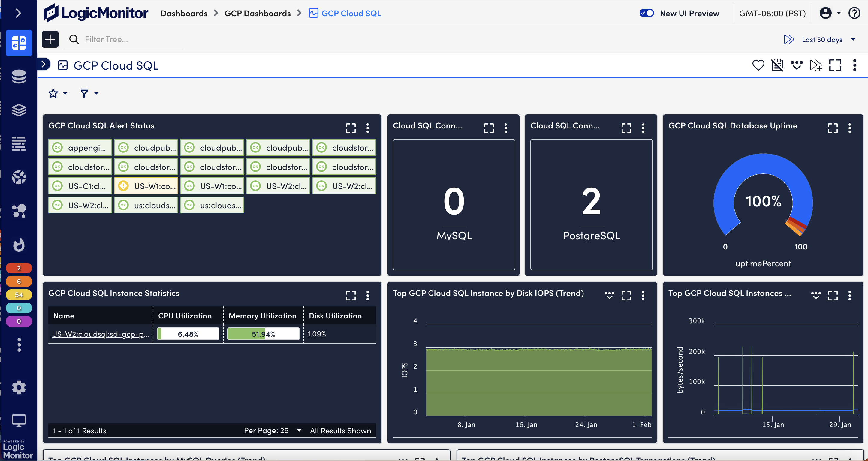
Task: Navigate to GCP Dashboards breadcrumb
Action: [x=258, y=13]
